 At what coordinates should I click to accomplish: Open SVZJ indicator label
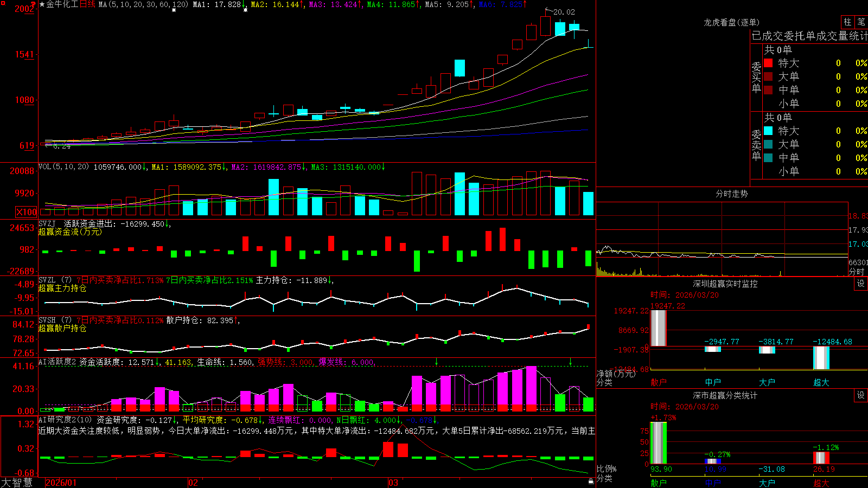pos(47,223)
